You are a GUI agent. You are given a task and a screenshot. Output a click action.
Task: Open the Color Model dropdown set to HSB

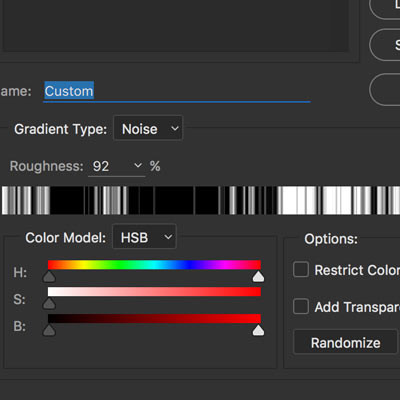[144, 237]
